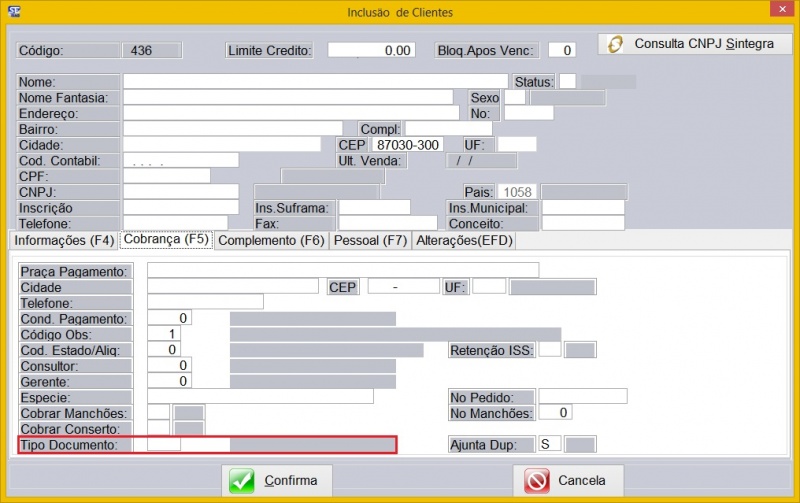Switch to Complemento (F6) tab
This screenshot has height=503, width=800.
[271, 240]
